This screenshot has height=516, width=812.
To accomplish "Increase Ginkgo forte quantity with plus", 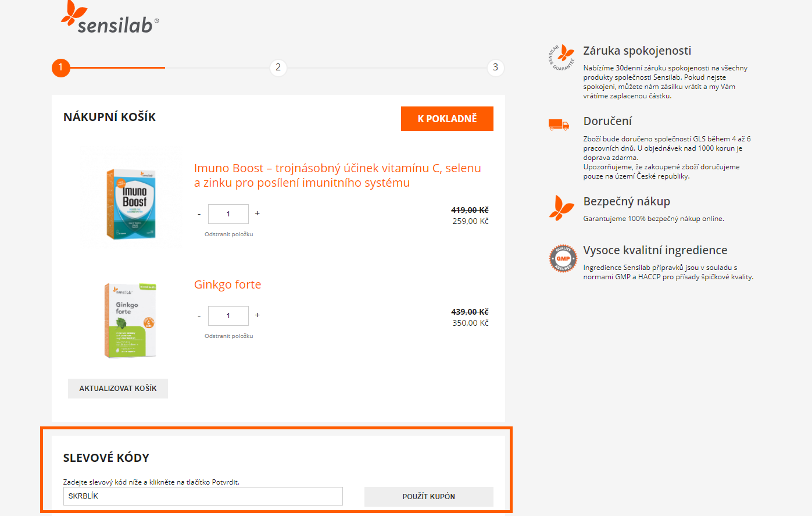I will pos(257,315).
